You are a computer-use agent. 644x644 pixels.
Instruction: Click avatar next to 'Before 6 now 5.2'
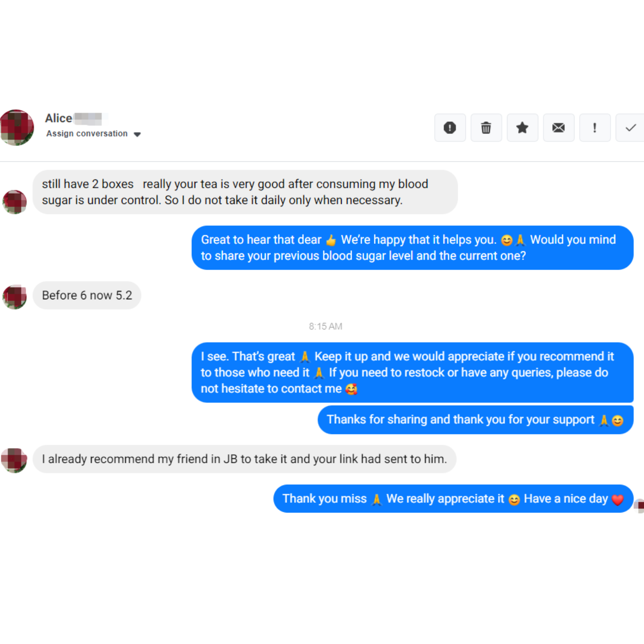click(15, 297)
